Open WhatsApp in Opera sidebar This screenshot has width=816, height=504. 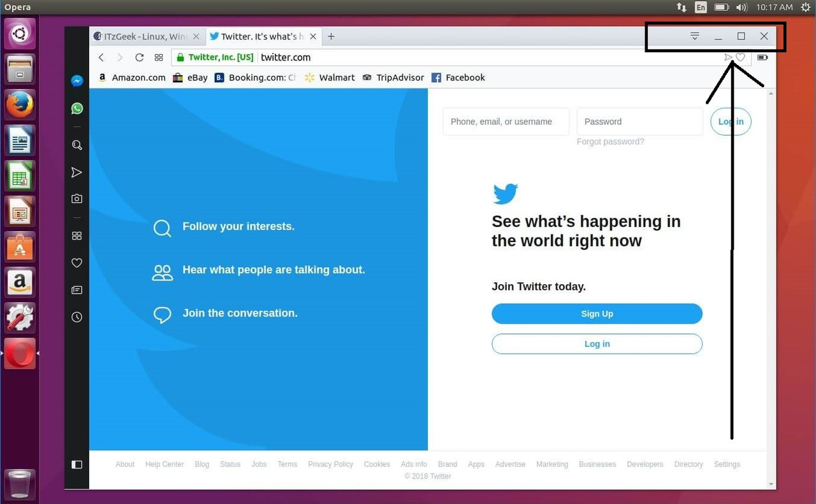coord(77,109)
